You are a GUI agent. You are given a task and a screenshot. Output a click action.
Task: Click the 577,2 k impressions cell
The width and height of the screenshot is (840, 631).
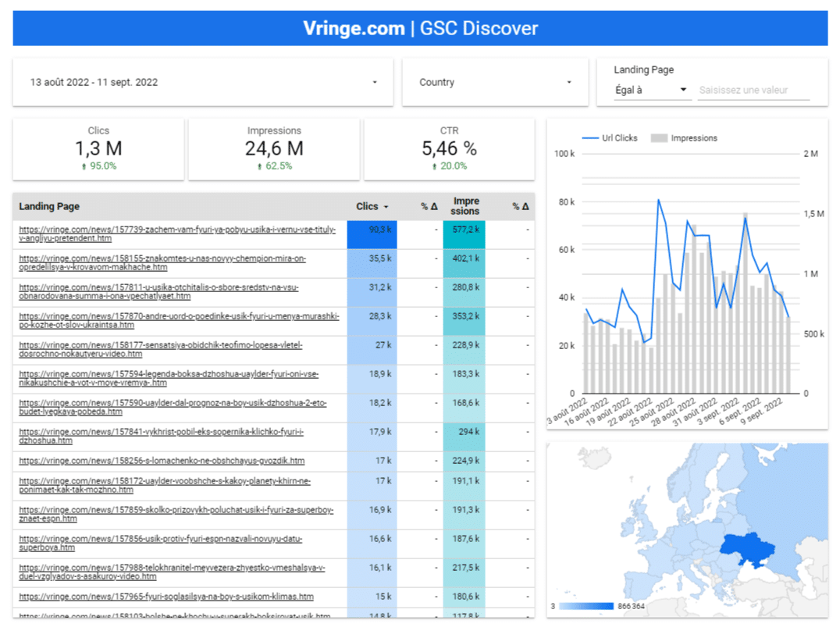click(x=464, y=234)
